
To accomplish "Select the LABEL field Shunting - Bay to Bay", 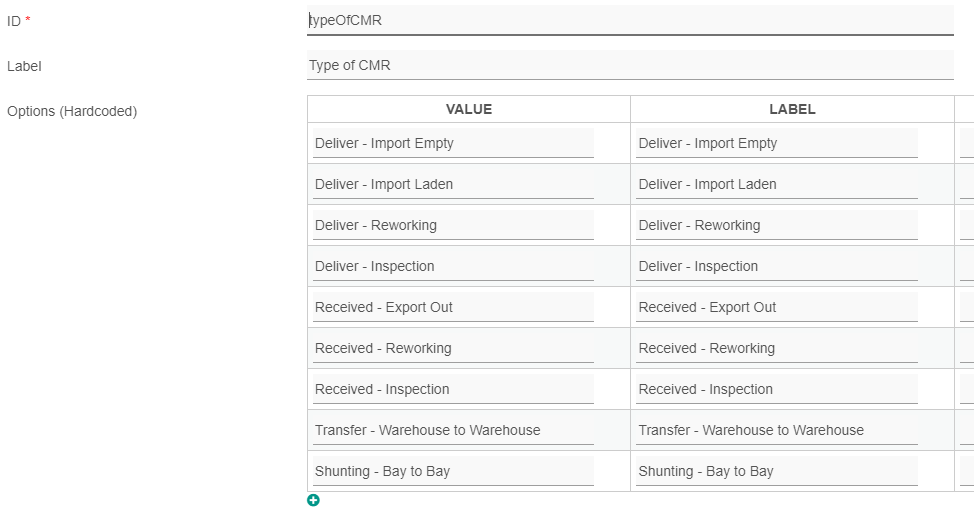I will click(x=777, y=471).
